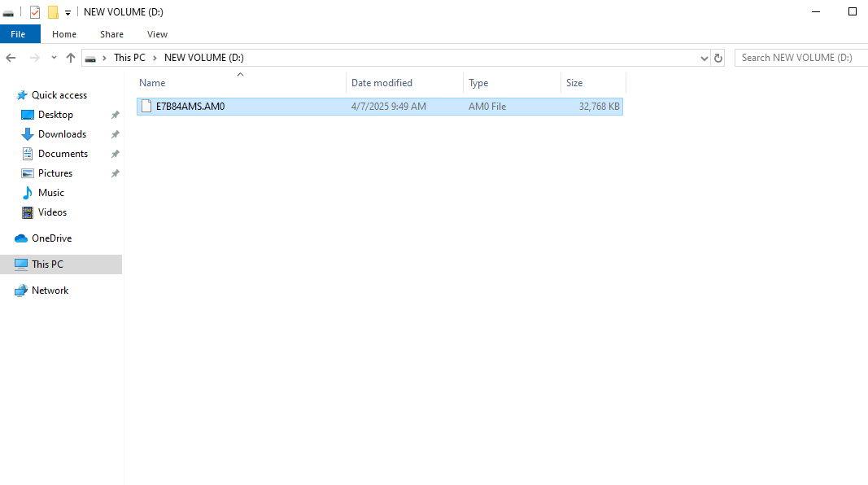Click the drive icon in the address bar

pyautogui.click(x=90, y=58)
